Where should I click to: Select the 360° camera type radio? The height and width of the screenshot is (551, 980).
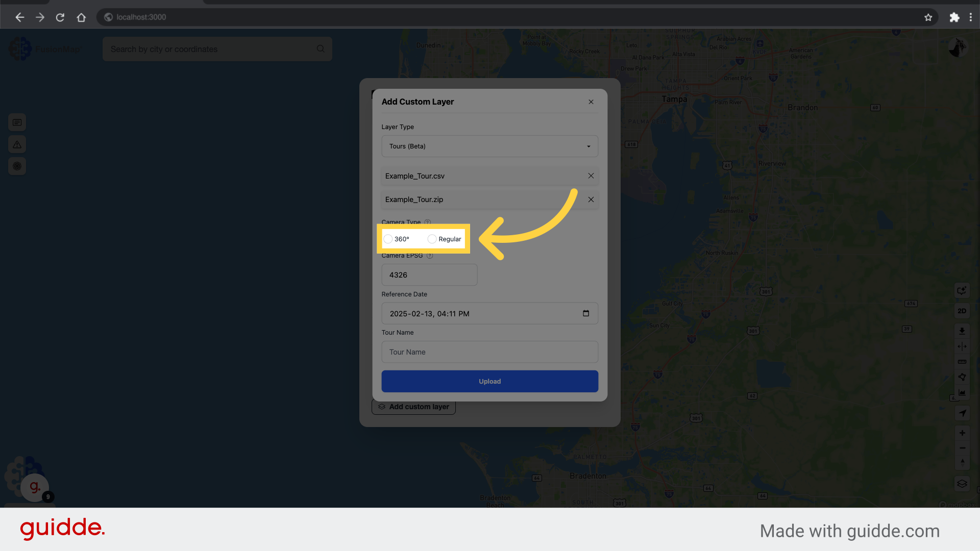point(388,239)
